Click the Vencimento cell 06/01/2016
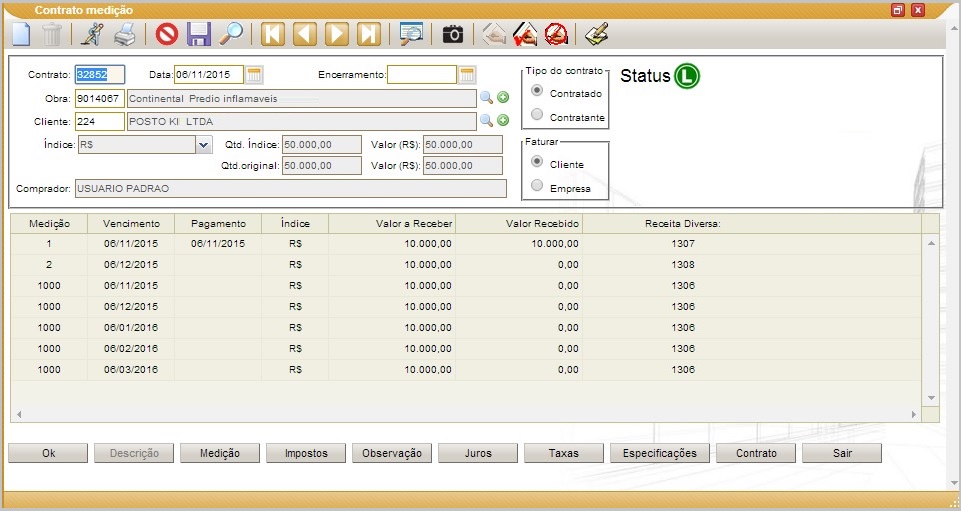The image size is (961, 511). 131,328
